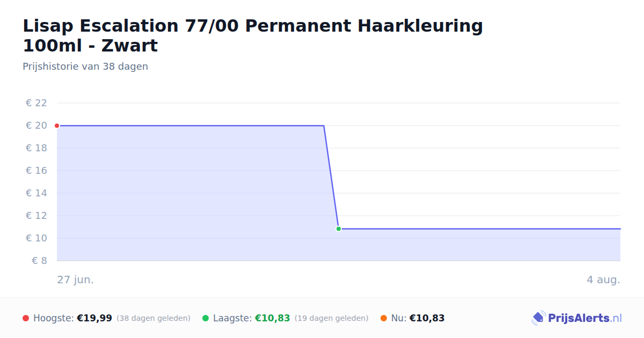Click the green Laagste legend dot
The image size is (644, 338).
(x=206, y=318)
